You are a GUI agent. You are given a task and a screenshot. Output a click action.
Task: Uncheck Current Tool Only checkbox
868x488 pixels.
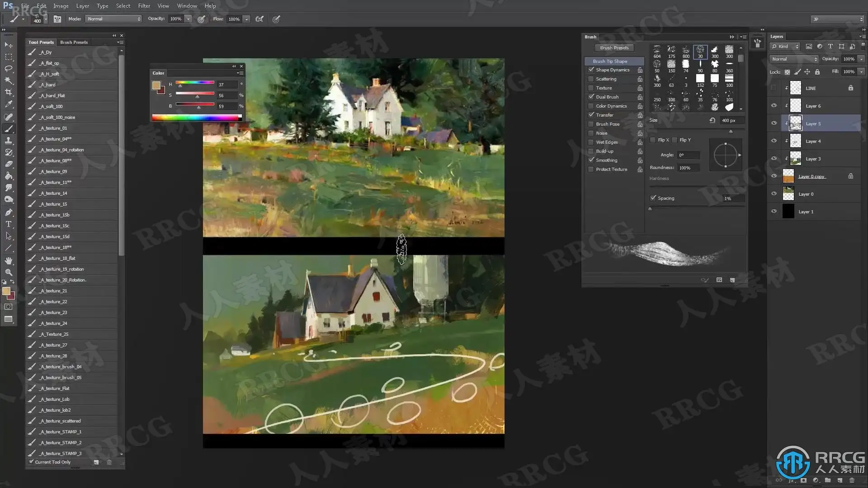click(31, 462)
